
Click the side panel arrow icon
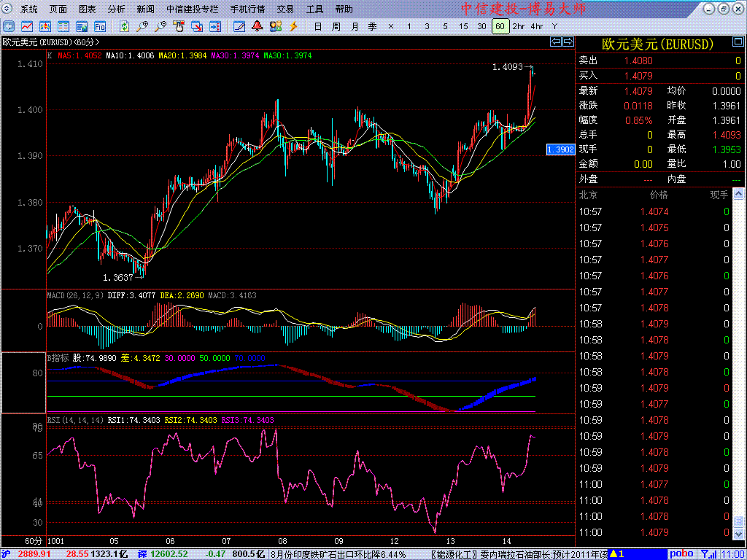[215, 26]
